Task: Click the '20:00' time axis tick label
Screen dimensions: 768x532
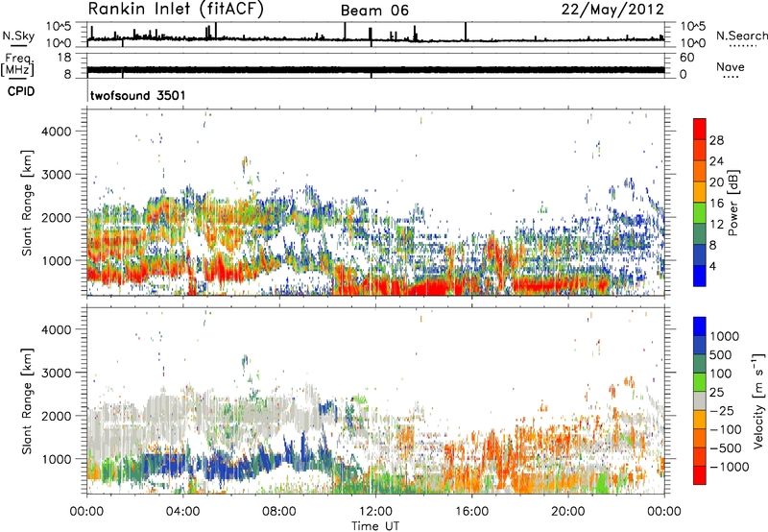Action: tap(568, 512)
